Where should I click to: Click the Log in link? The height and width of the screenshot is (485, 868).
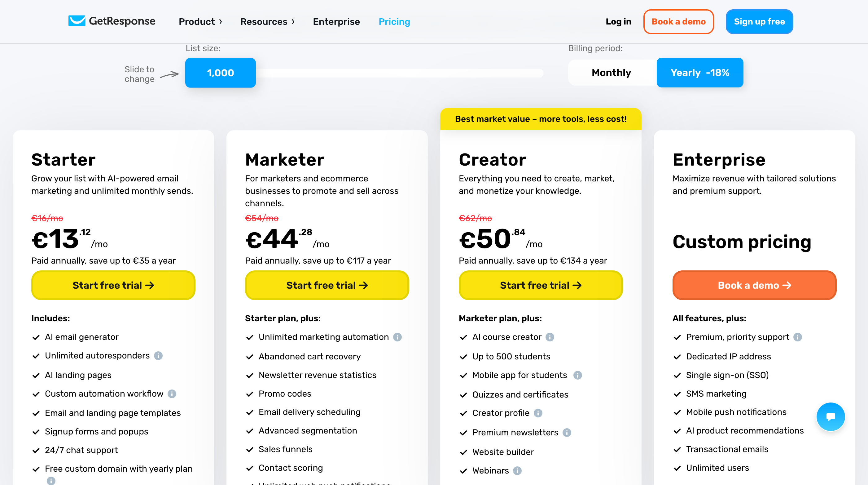click(618, 22)
